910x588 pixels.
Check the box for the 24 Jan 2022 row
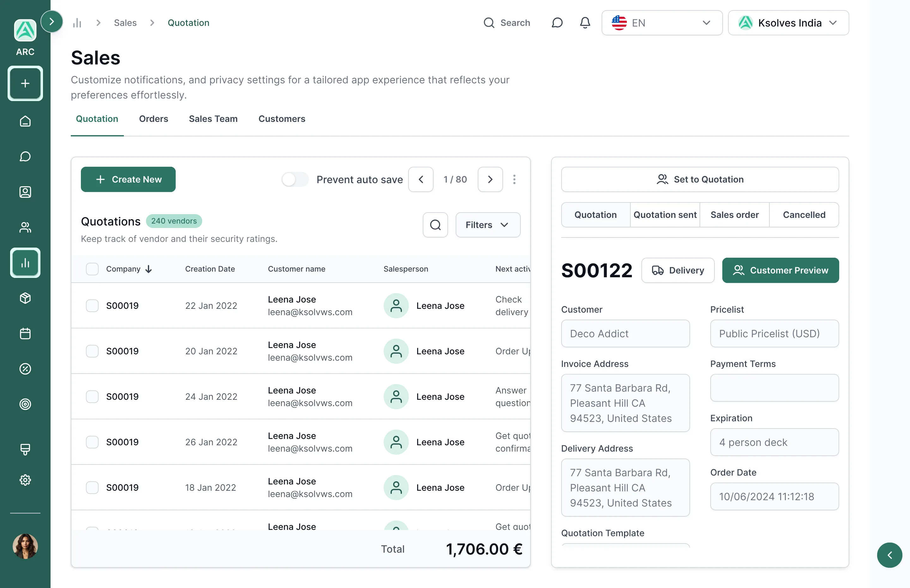(92, 396)
